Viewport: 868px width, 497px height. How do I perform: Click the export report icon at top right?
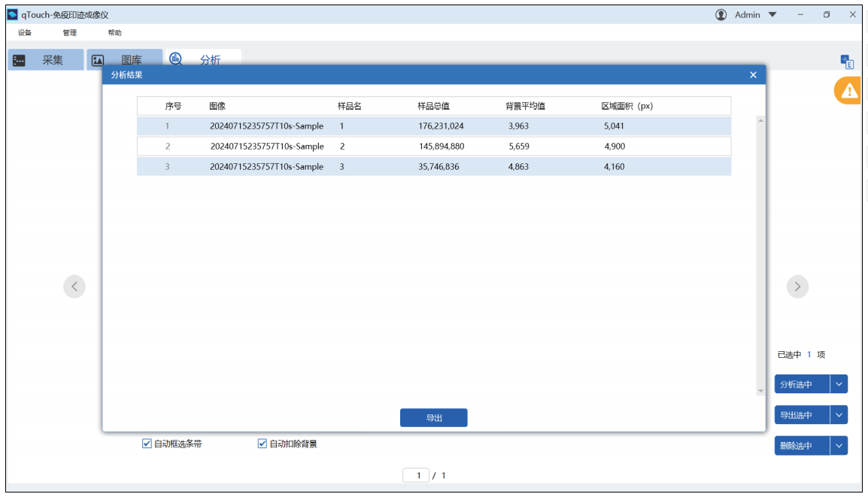[847, 62]
